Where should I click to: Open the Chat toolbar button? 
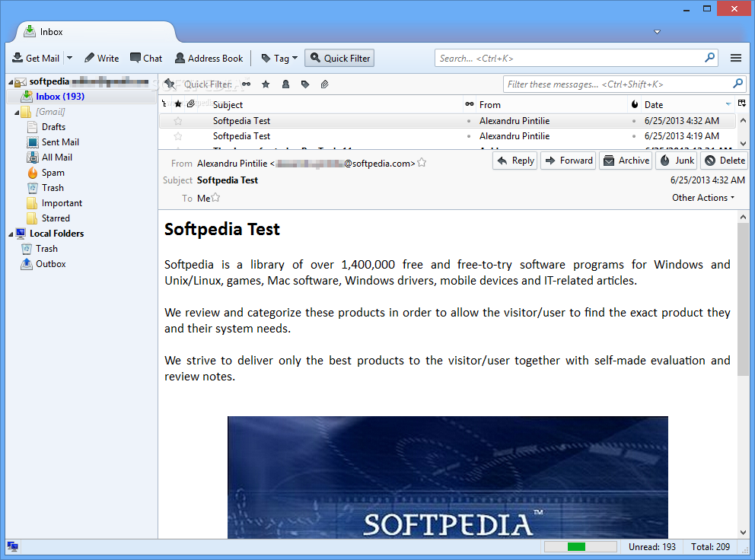[x=146, y=59]
